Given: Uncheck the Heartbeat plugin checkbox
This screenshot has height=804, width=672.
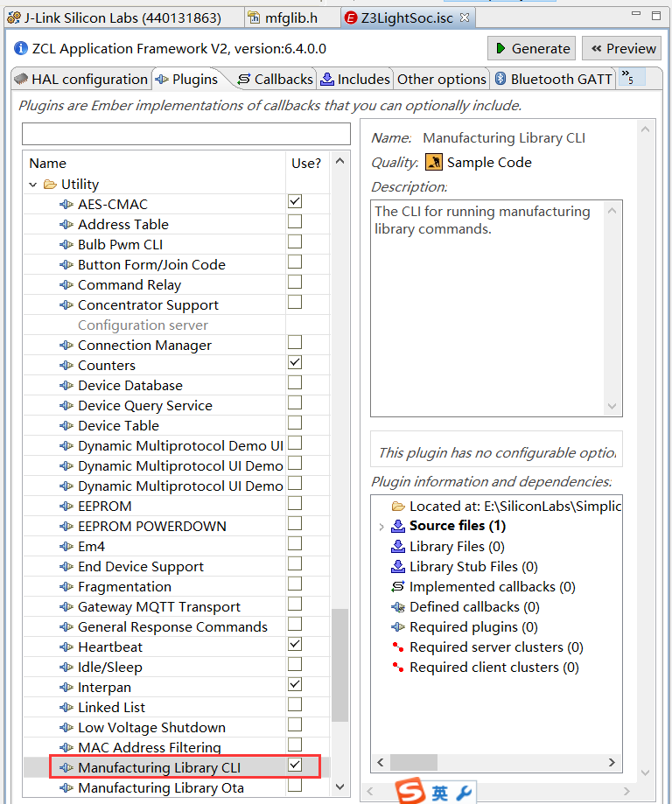Looking at the screenshot, I should (295, 644).
